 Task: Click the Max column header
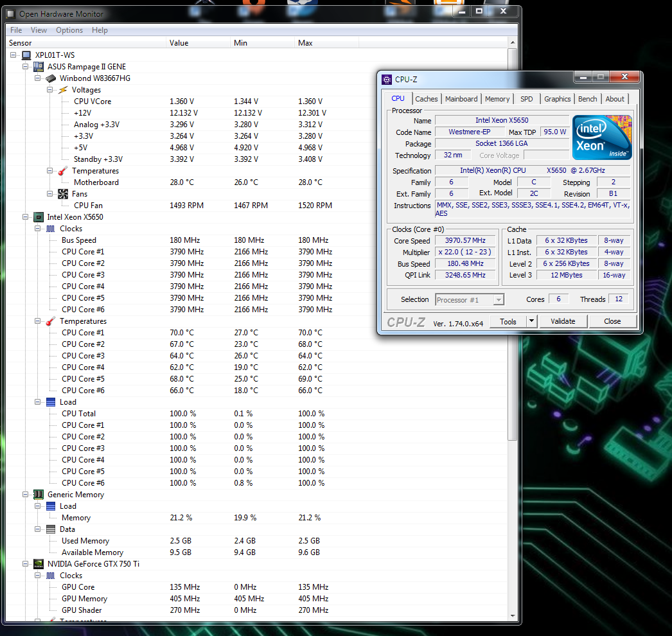click(326, 43)
